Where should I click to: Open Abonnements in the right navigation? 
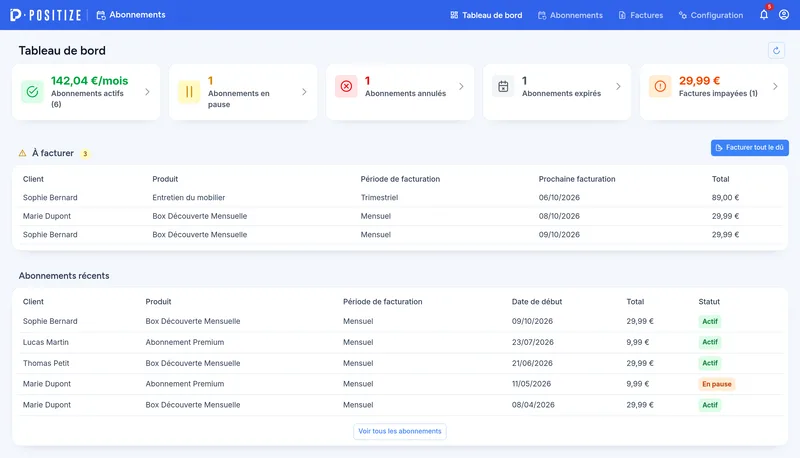(x=570, y=15)
